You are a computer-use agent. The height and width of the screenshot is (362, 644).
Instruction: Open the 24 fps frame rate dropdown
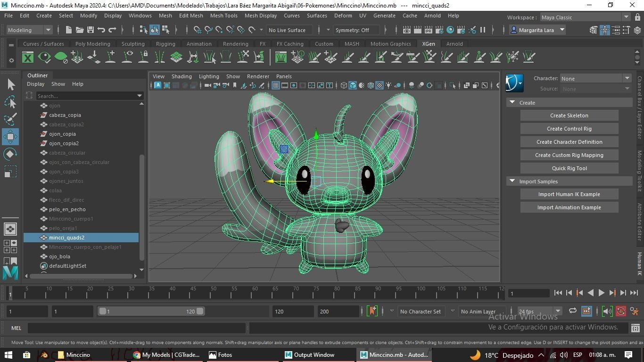539,311
